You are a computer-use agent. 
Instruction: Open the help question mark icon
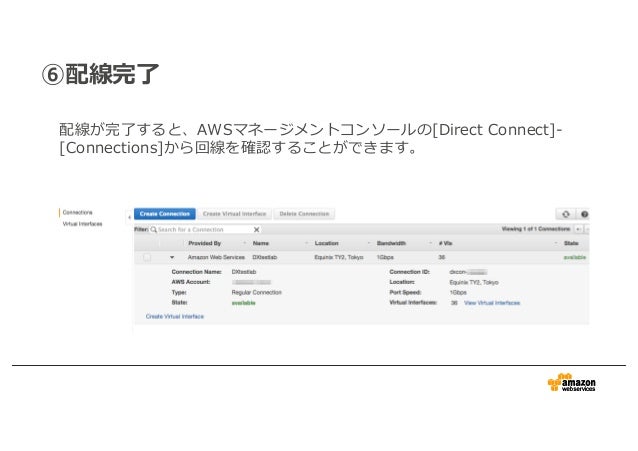click(584, 214)
